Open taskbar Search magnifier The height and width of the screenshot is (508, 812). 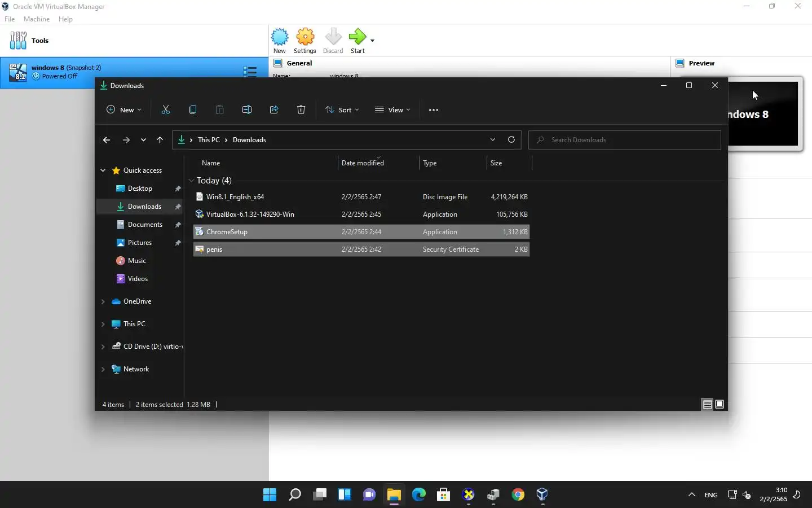[x=295, y=495]
